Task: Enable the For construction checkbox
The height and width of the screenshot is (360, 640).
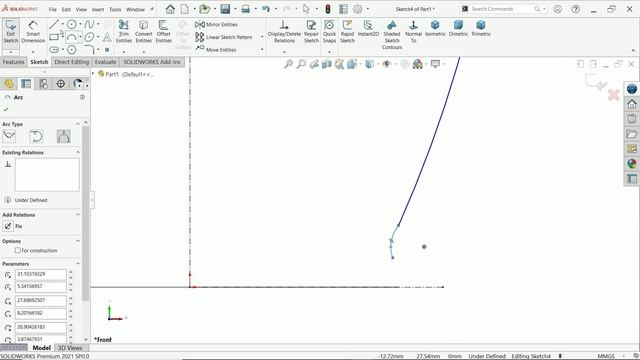Action: click(x=18, y=250)
